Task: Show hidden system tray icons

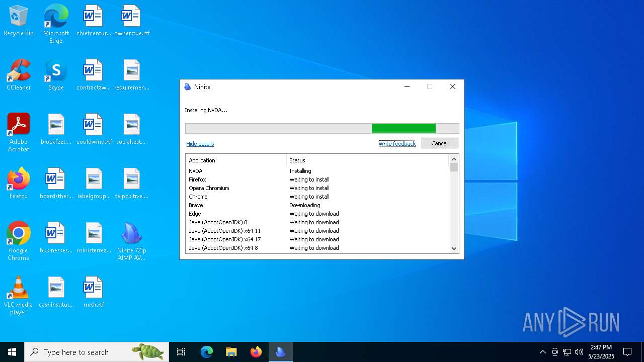Action: [x=542, y=352]
